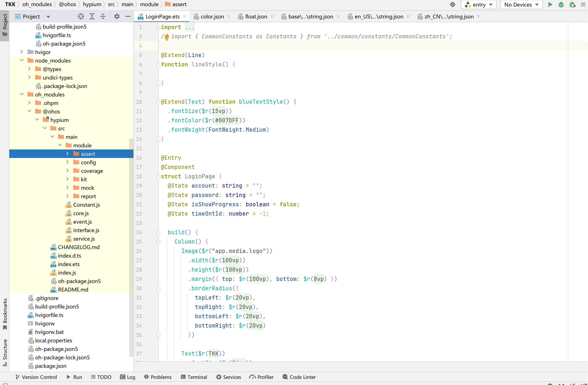Click the Collapse All icon in Project panel
The image size is (588, 385).
[x=103, y=17]
